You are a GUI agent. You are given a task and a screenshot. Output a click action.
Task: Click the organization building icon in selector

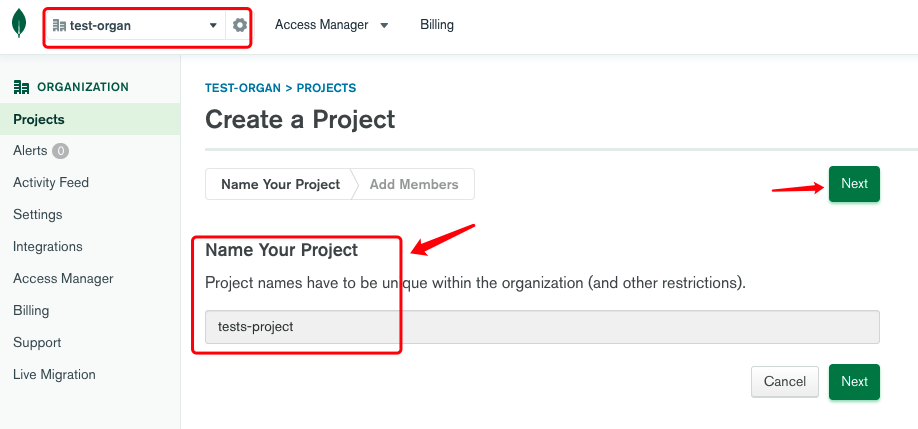pos(59,25)
